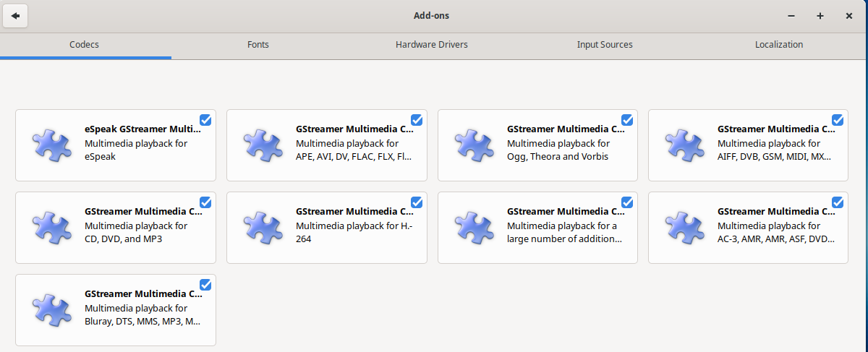Disable the H.-264 playback codec checkbox

417,202
